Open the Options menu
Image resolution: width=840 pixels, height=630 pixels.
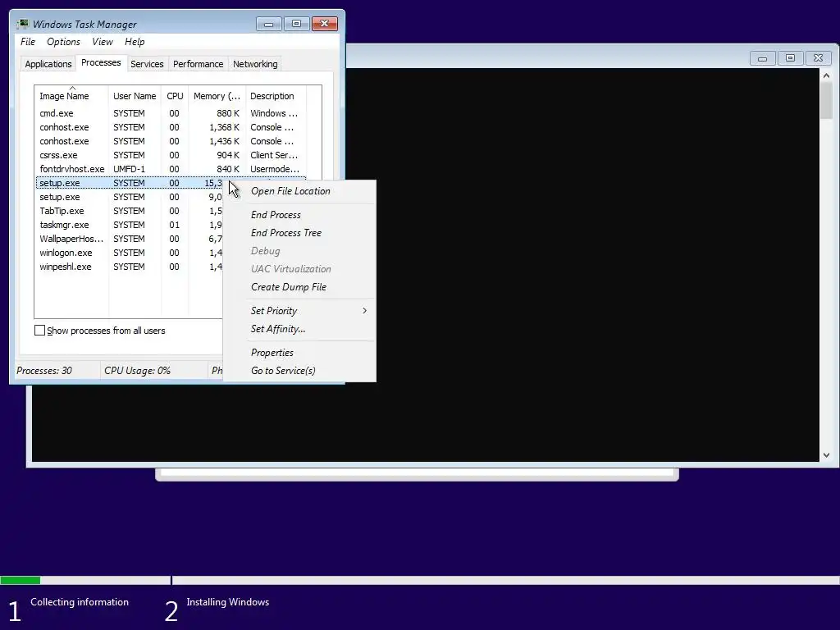point(63,42)
